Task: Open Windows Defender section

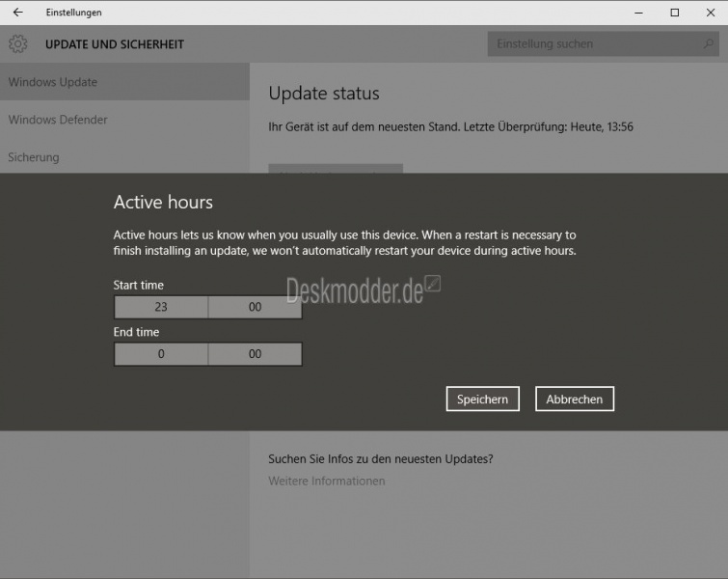Action: [124, 120]
